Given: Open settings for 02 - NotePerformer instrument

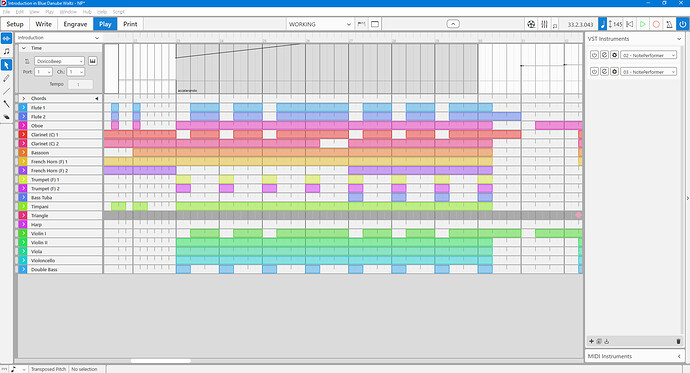Looking at the screenshot, I should pos(615,55).
